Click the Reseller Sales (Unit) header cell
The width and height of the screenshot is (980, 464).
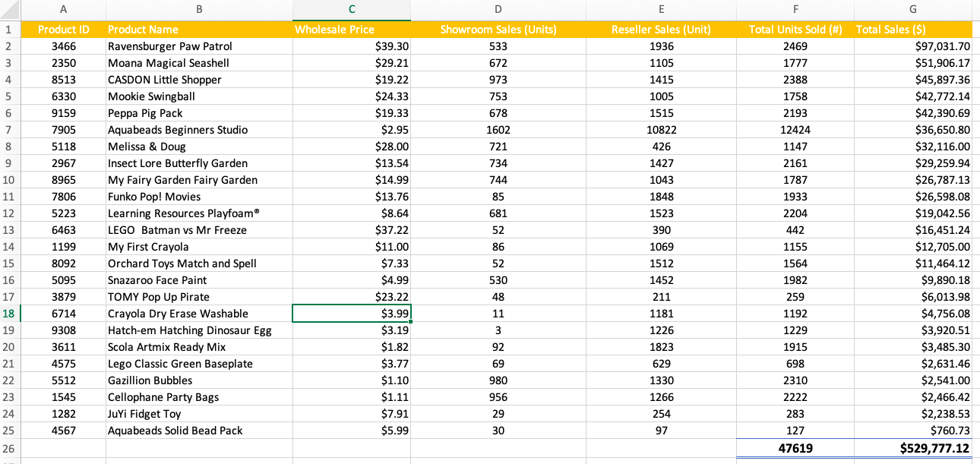(x=661, y=30)
